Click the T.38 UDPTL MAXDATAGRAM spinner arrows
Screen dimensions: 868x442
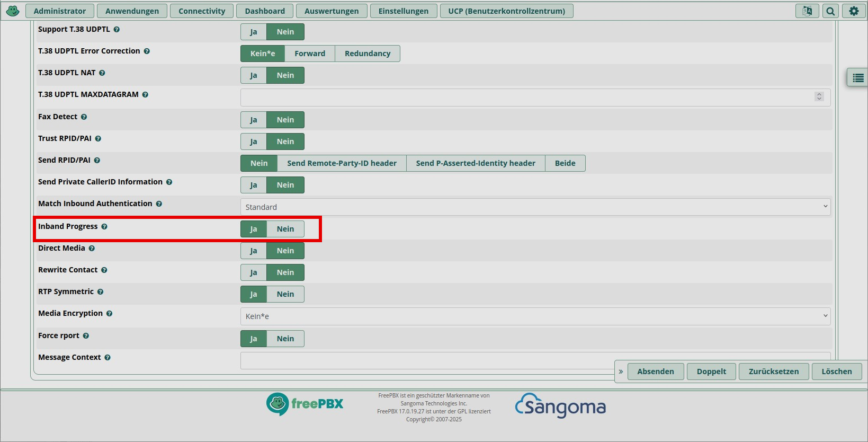pyautogui.click(x=819, y=96)
